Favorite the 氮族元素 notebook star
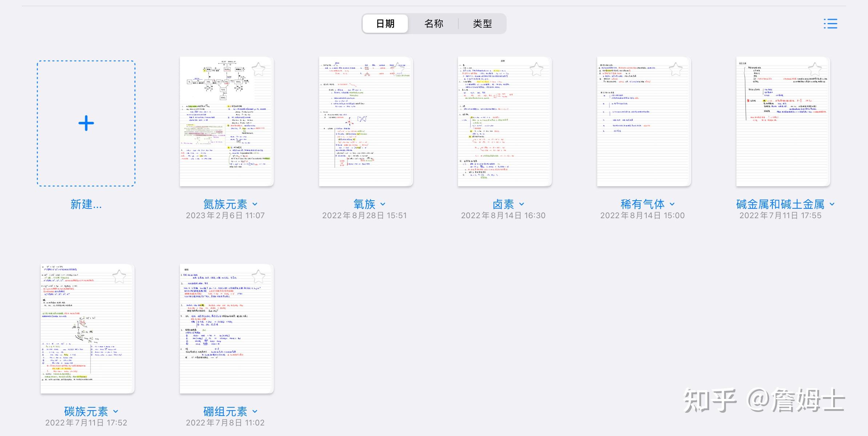868x436 pixels. pos(258,69)
